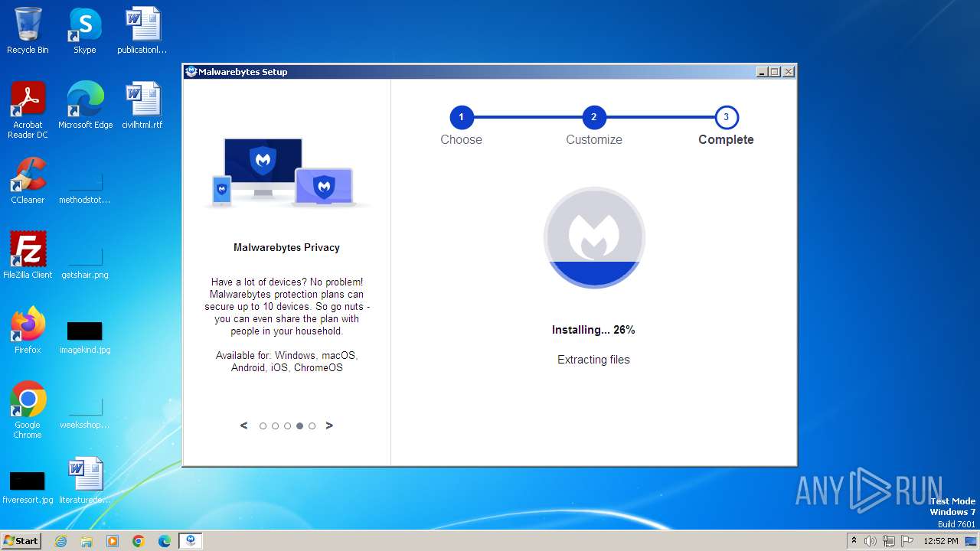
Task: Select the first carousel dot
Action: point(263,426)
